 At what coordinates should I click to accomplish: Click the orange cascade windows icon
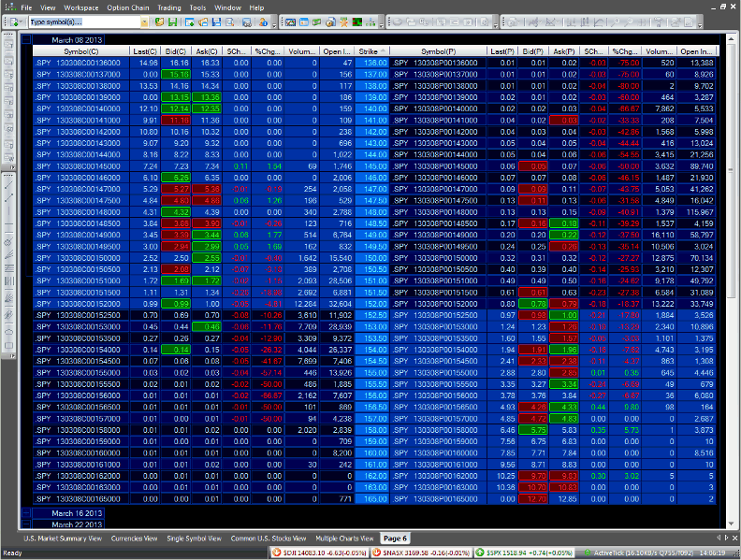click(x=203, y=22)
